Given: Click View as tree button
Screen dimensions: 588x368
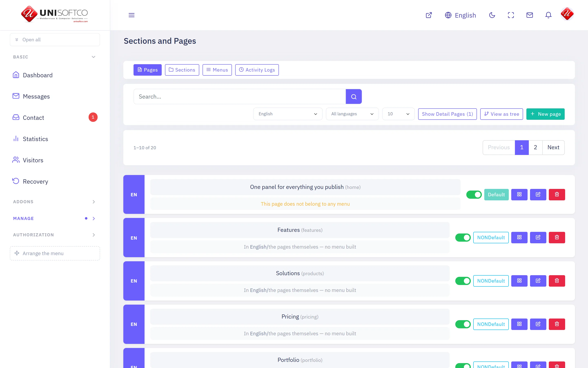Looking at the screenshot, I should point(501,114).
